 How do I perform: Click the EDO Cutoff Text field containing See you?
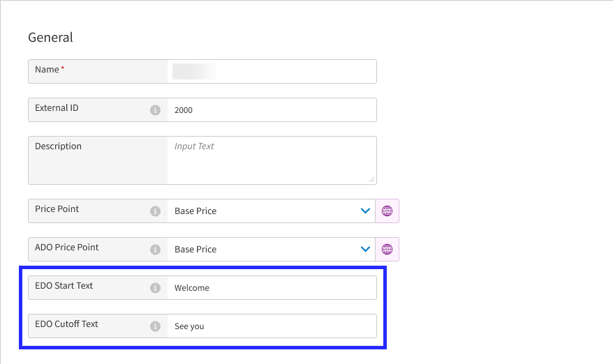272,326
